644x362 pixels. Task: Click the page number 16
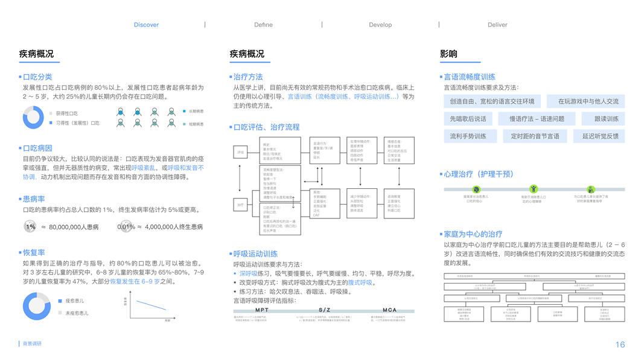(x=620, y=345)
